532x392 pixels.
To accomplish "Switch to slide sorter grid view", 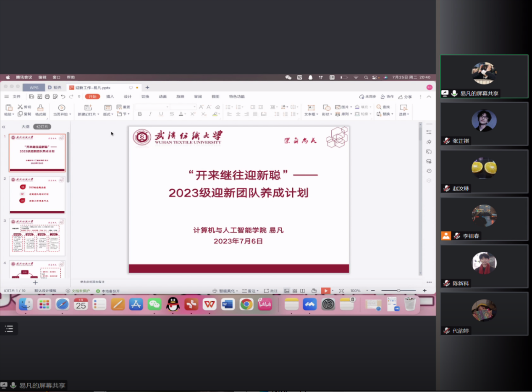I will coord(295,291).
